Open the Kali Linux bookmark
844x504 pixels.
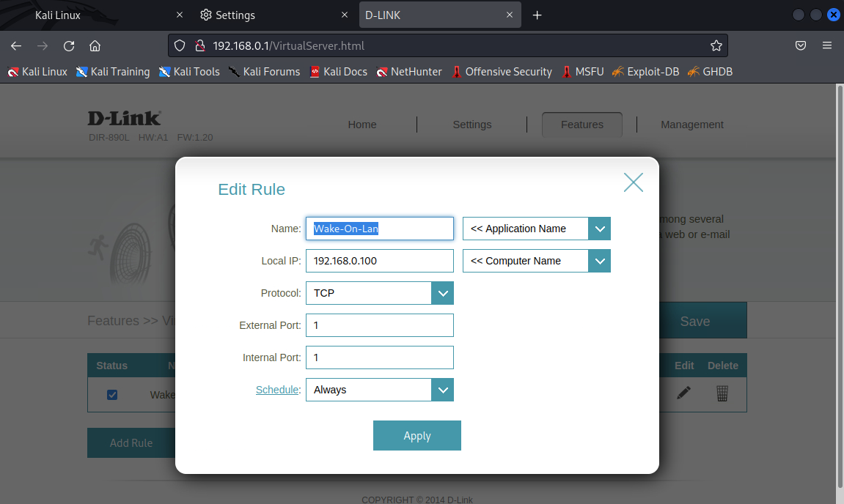point(37,72)
